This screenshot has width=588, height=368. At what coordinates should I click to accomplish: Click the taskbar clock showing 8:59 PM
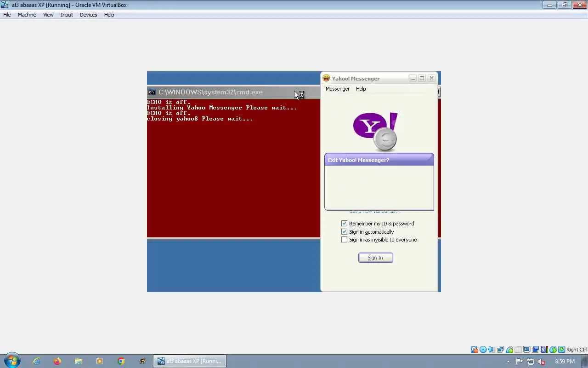(x=565, y=362)
